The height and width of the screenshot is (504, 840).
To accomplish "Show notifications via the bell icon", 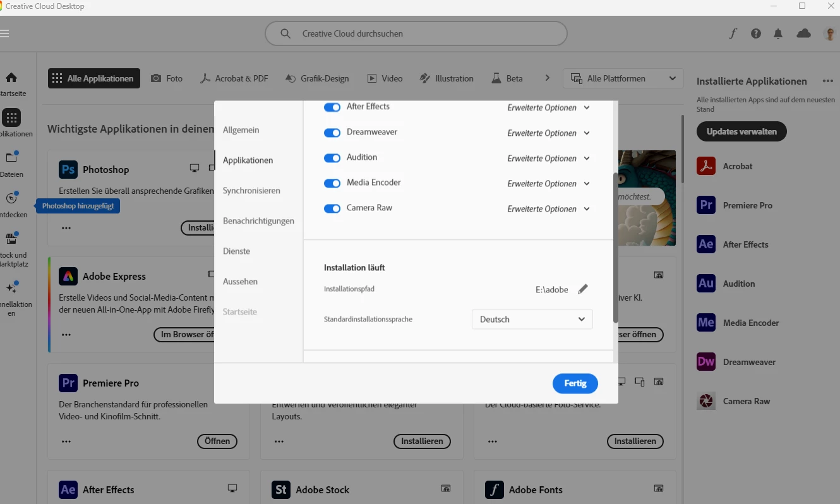I will [x=778, y=33].
